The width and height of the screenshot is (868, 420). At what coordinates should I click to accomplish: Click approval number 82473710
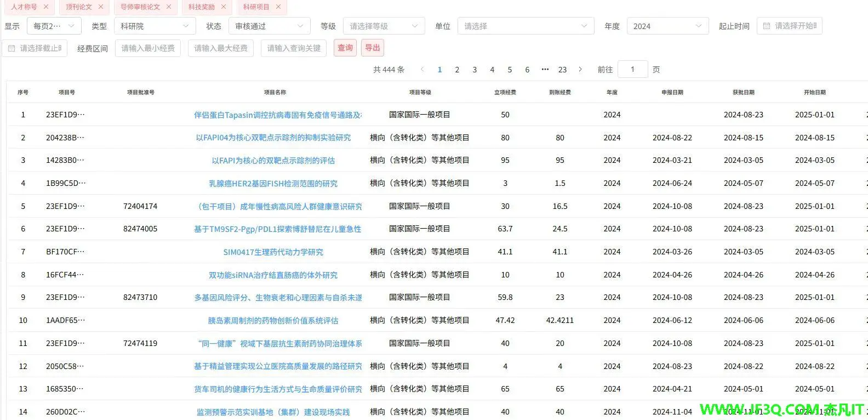[140, 298]
